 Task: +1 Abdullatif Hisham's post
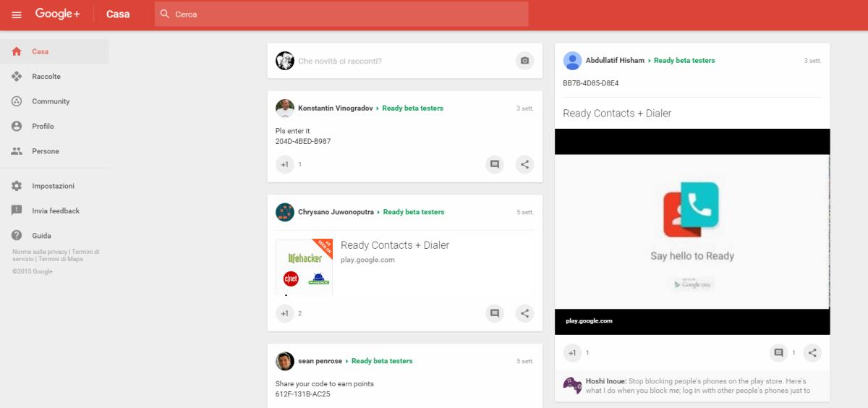point(572,353)
